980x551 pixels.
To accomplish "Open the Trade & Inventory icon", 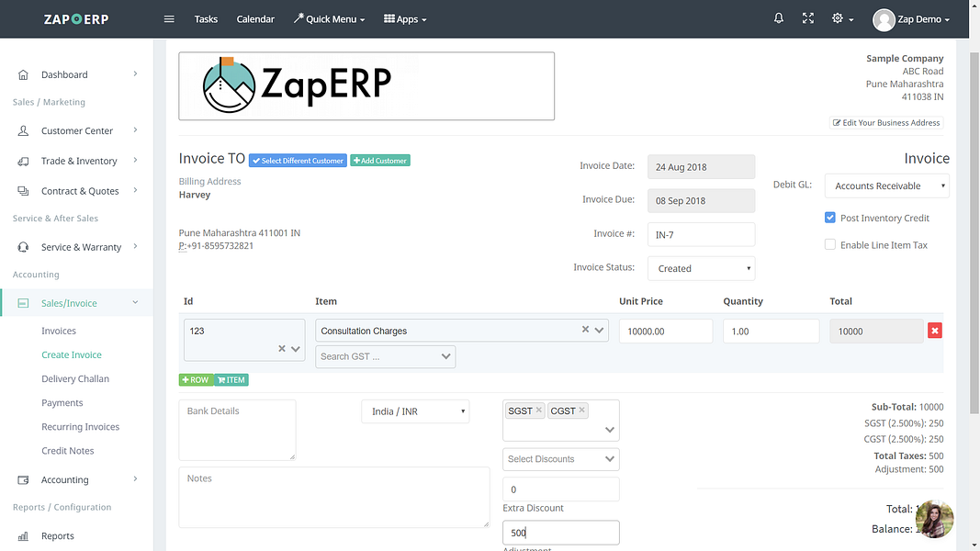I will (x=22, y=160).
